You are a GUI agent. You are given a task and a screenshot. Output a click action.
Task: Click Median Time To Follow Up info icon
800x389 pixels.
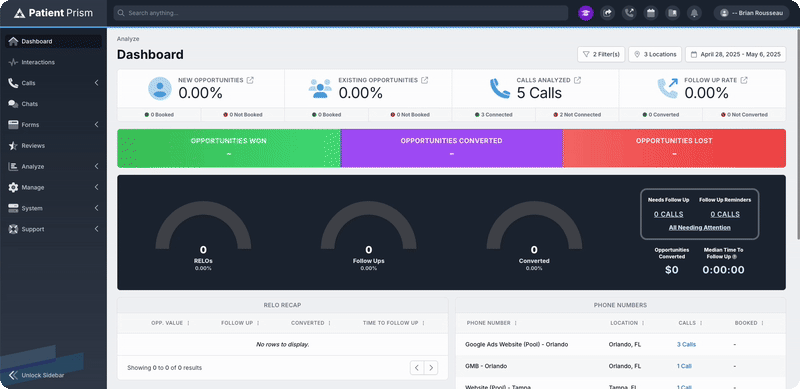tap(735, 257)
